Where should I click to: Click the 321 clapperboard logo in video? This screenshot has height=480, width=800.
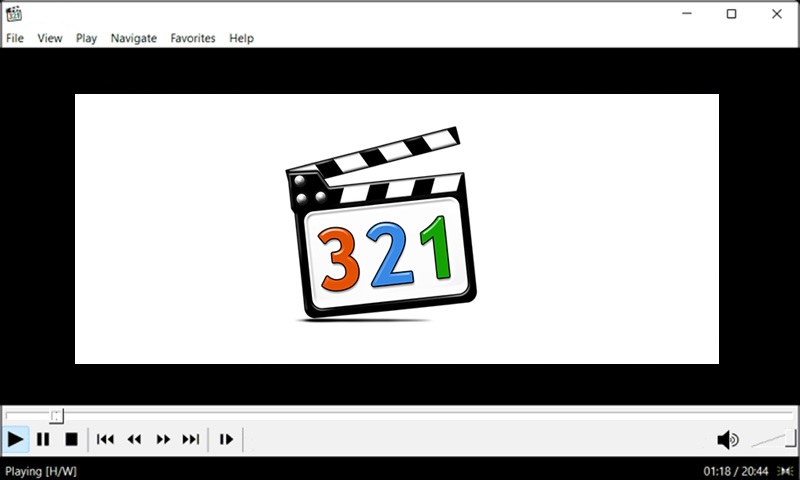[381, 224]
